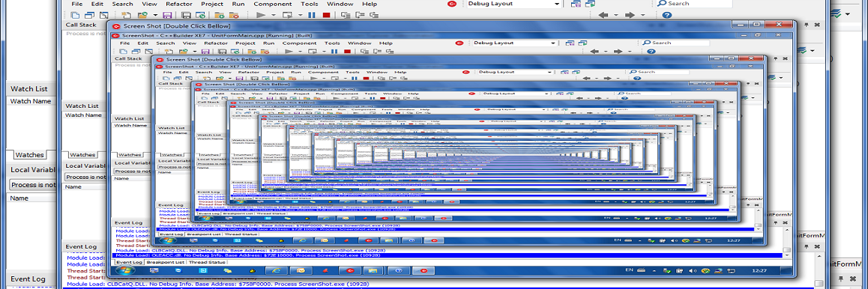This screenshot has width=868, height=289.
Task: Open Window menu inside largest Screen Shot window
Action: pyautogui.click(x=359, y=43)
